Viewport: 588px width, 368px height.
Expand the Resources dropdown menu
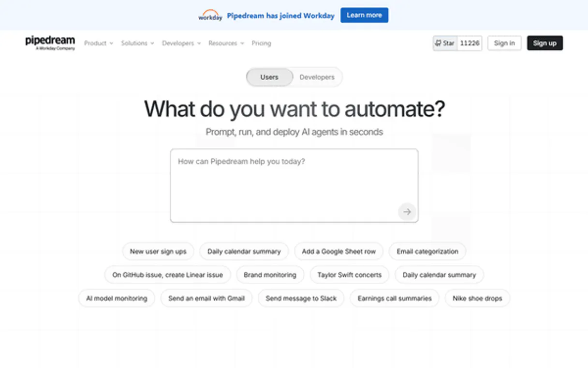(226, 43)
